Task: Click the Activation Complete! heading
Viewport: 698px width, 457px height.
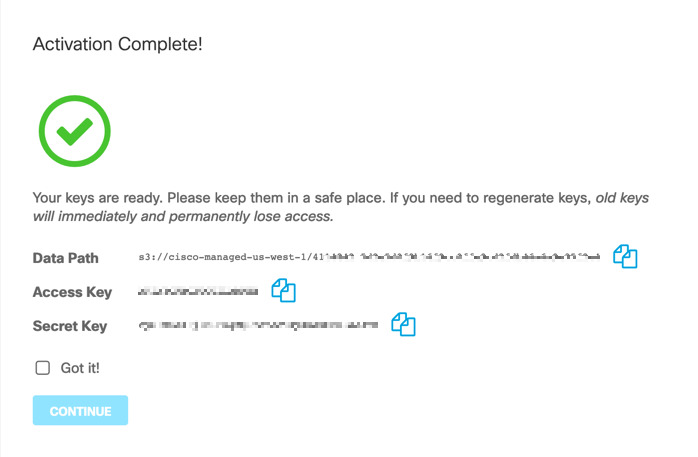Action: [118, 45]
